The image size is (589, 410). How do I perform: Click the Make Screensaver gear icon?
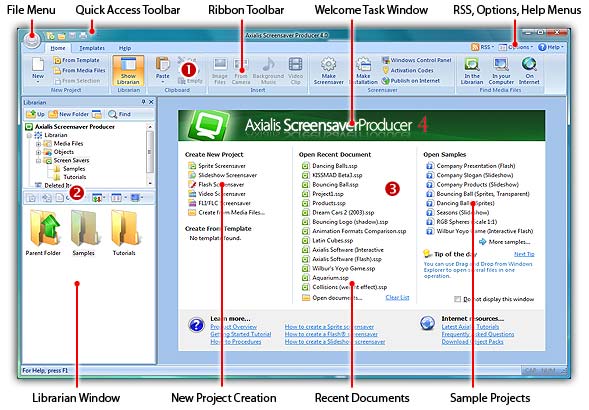coord(329,65)
